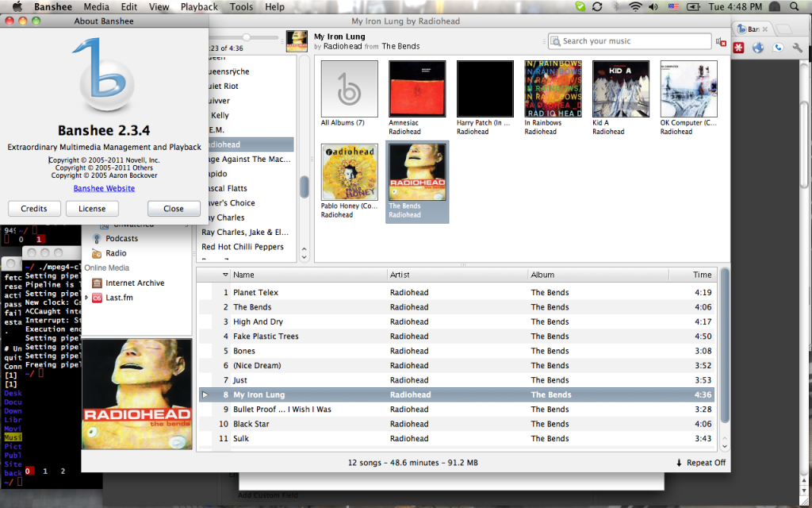Select the Fake Plastic Trees track
Image resolution: width=812 pixels, height=508 pixels.
tap(457, 337)
